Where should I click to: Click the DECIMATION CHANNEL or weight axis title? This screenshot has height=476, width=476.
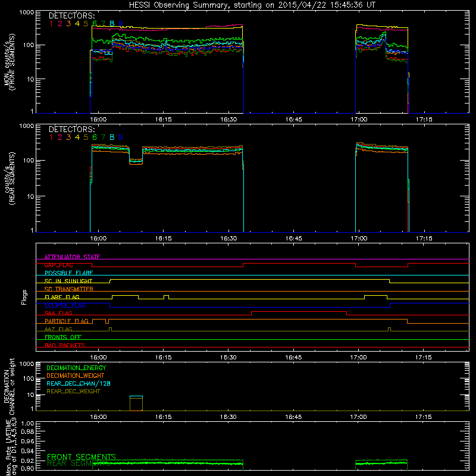9,386
